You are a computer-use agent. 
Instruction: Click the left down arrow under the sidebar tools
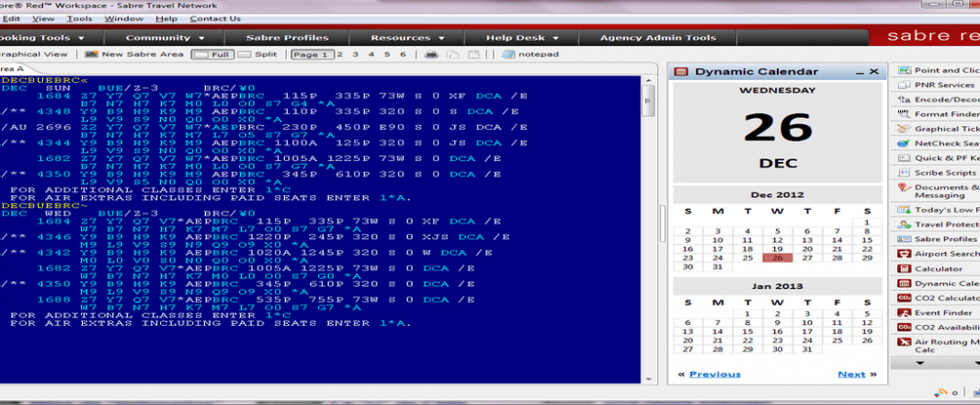pos(919,363)
